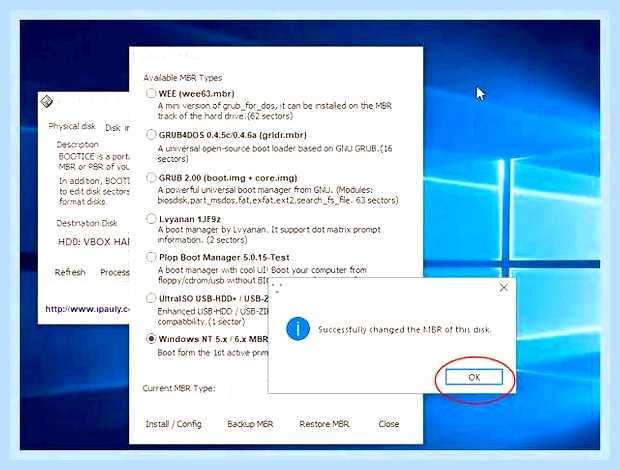620x470 pixels.
Task: Click Process MBR button in BOOTICE window
Action: pos(115,272)
